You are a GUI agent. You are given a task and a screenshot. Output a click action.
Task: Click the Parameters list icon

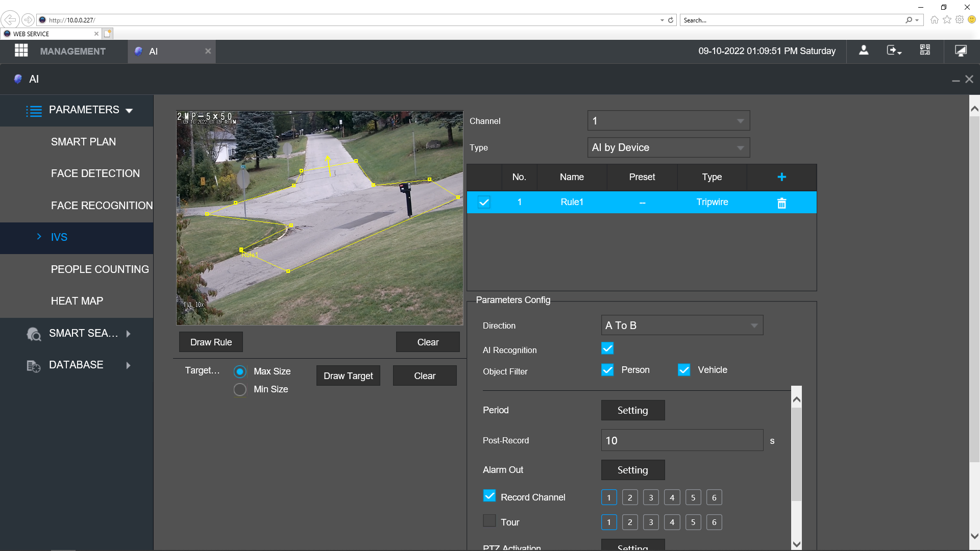pos(34,111)
